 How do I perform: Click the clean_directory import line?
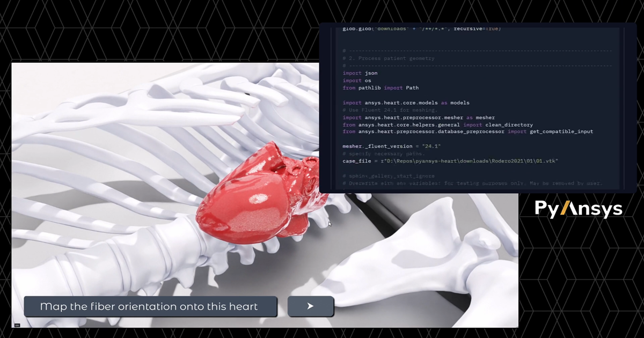[437, 124]
